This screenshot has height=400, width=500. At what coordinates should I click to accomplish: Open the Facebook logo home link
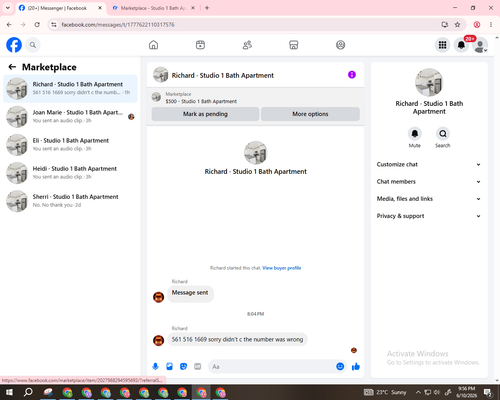[14, 45]
